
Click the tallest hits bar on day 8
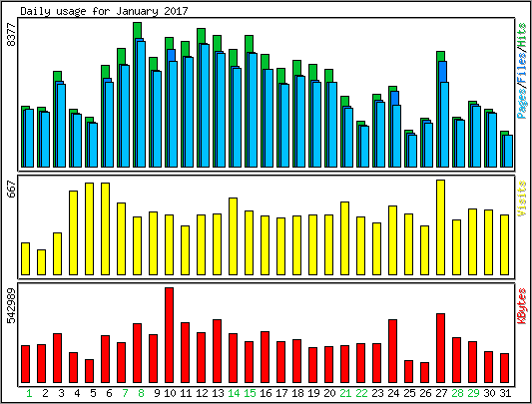point(137,30)
